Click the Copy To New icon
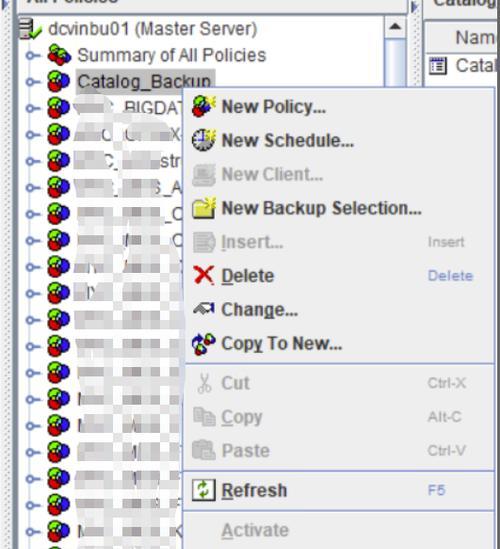This screenshot has width=500, height=549. pos(204,343)
